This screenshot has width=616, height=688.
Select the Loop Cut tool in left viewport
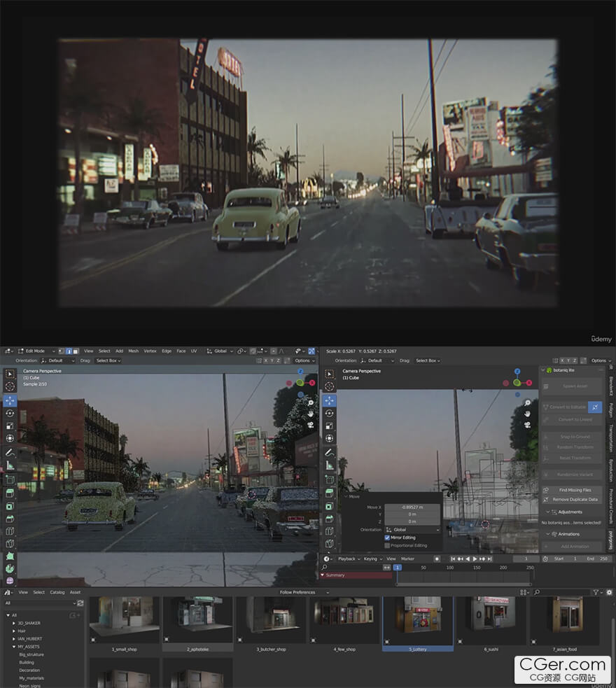click(x=10, y=531)
